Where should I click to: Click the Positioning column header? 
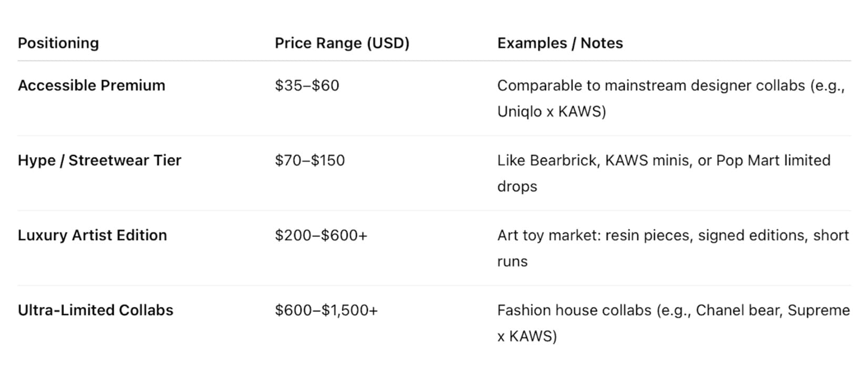coord(58,43)
